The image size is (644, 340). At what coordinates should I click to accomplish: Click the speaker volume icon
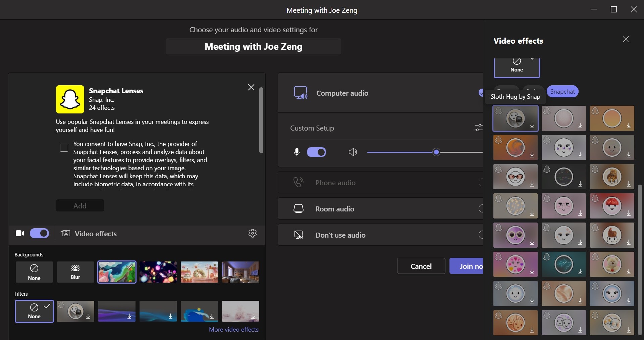pyautogui.click(x=353, y=152)
